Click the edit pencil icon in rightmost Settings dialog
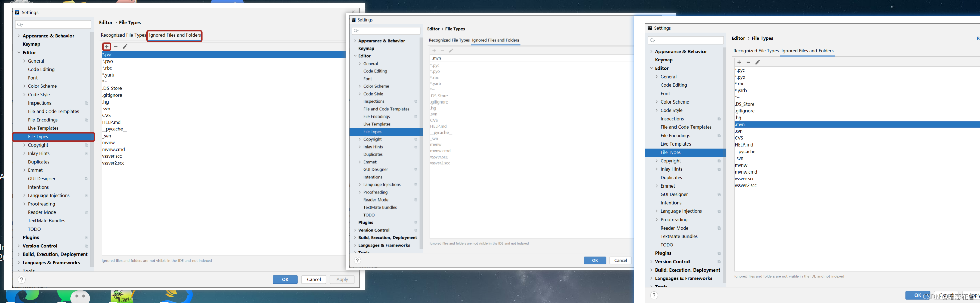 tap(757, 63)
